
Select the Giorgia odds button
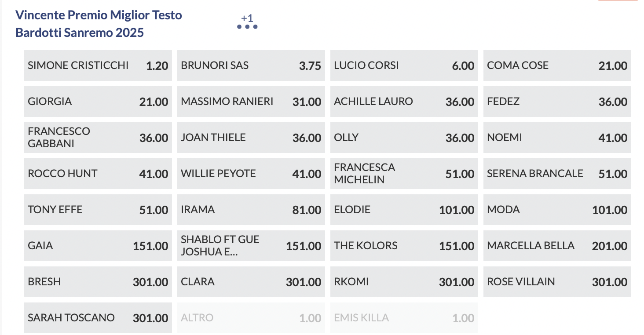click(x=98, y=102)
